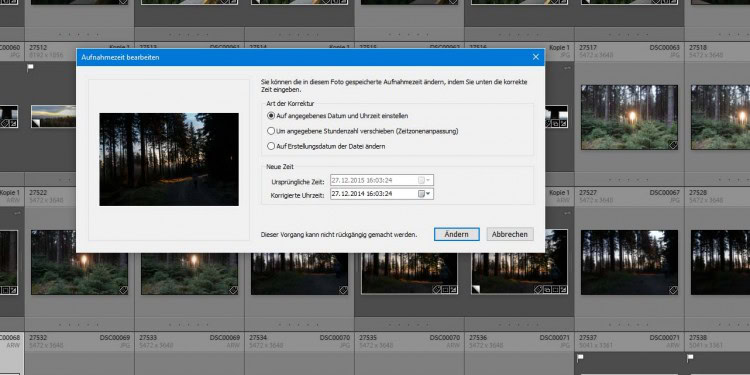Viewport: 750px width, 375px height.
Task: Click the "Aufnahmezeit bearbeiten" title bar text
Action: [x=120, y=57]
